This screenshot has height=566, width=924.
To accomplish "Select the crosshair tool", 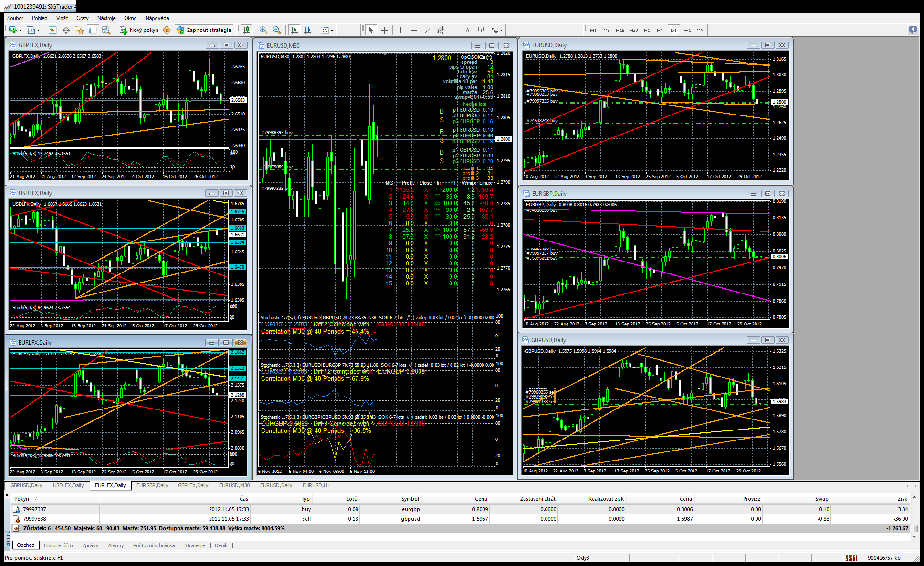I will [x=384, y=30].
